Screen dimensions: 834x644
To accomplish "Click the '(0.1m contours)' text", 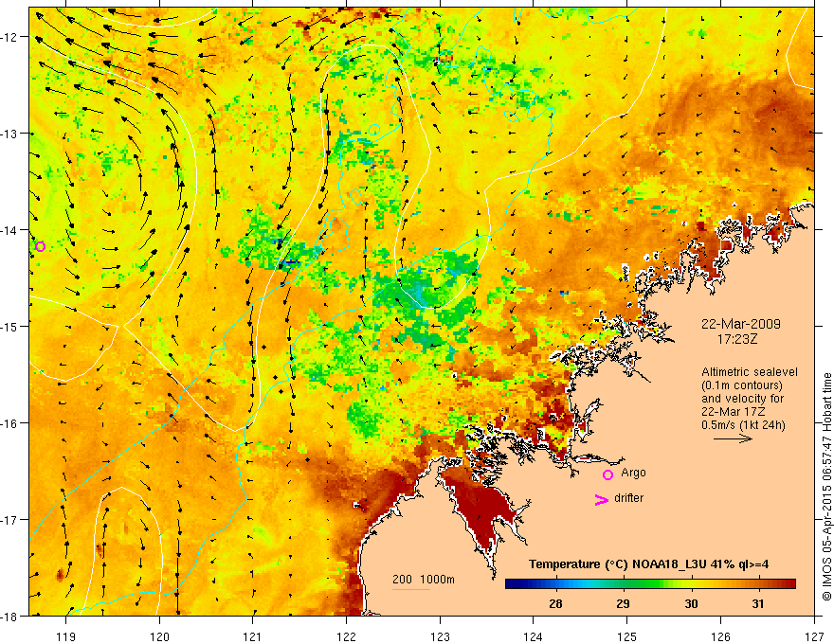I will 742,385.
